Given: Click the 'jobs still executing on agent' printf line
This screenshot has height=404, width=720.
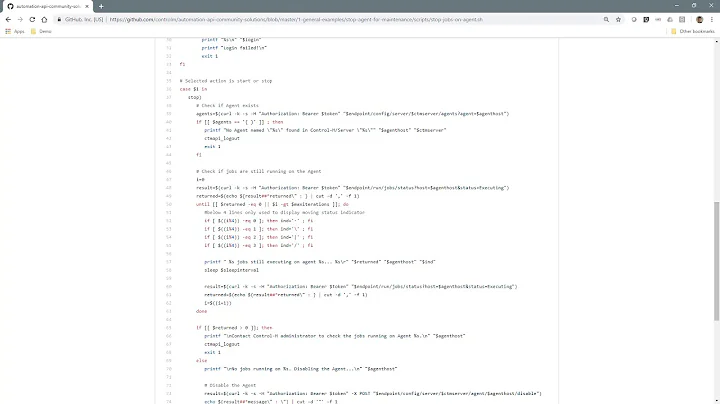Looking at the screenshot, I should (x=320, y=262).
